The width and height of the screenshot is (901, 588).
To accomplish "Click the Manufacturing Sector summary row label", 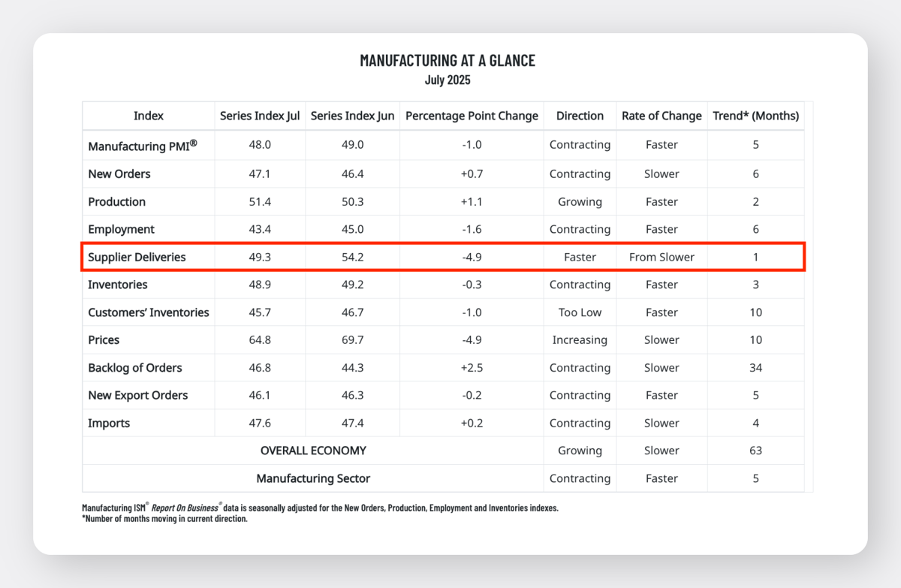I will pos(313,478).
